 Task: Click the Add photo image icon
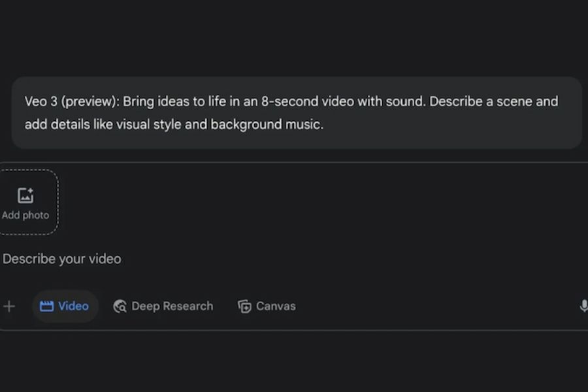coord(25,195)
